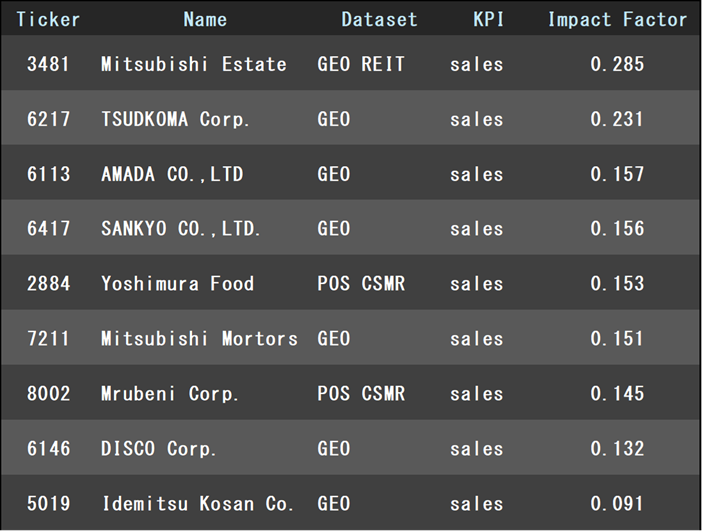
Task: Select ticker 3481 cell
Action: click(49, 64)
